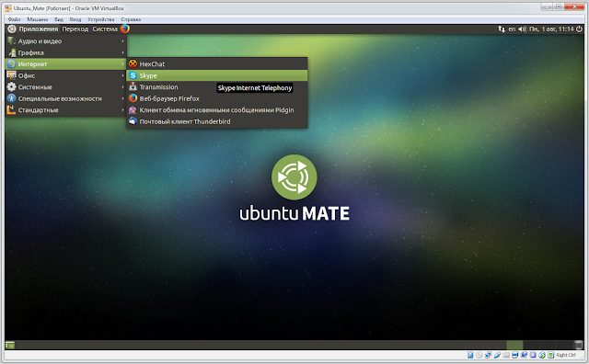Launch Pidgin instant messaging client
The height and width of the screenshot is (364, 589).
pyautogui.click(x=217, y=110)
